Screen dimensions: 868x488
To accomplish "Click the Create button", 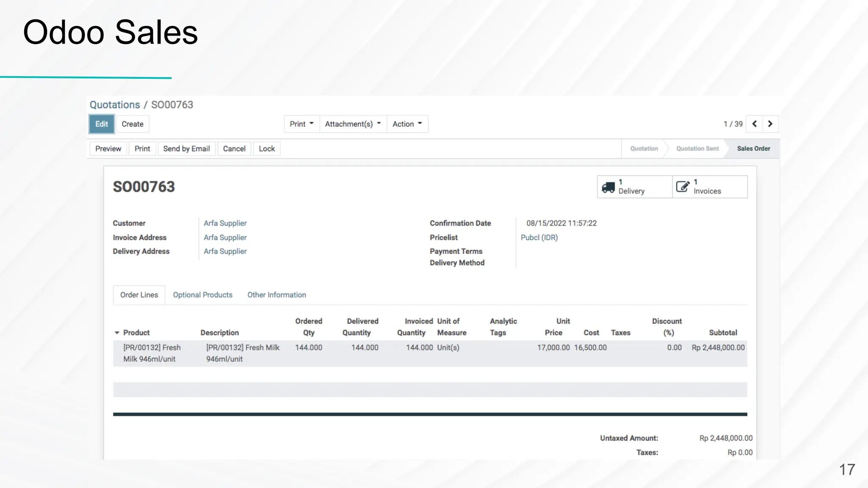I will [132, 124].
